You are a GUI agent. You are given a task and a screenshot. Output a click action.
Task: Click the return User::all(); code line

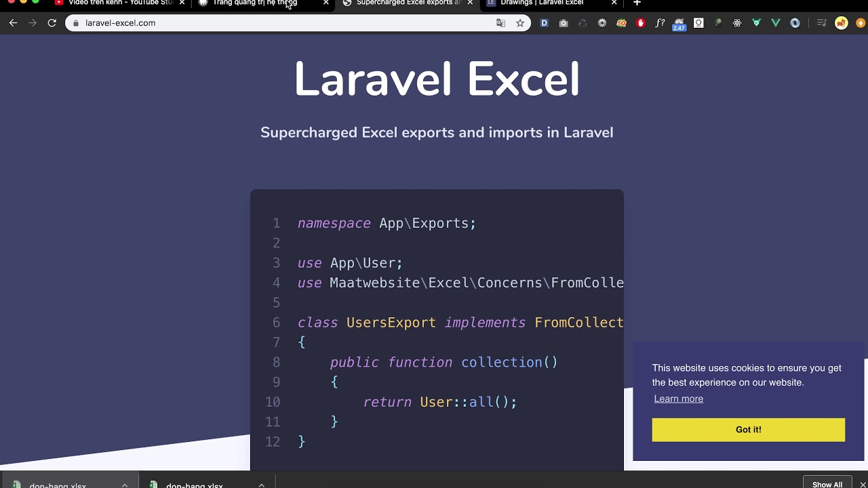[x=440, y=402]
